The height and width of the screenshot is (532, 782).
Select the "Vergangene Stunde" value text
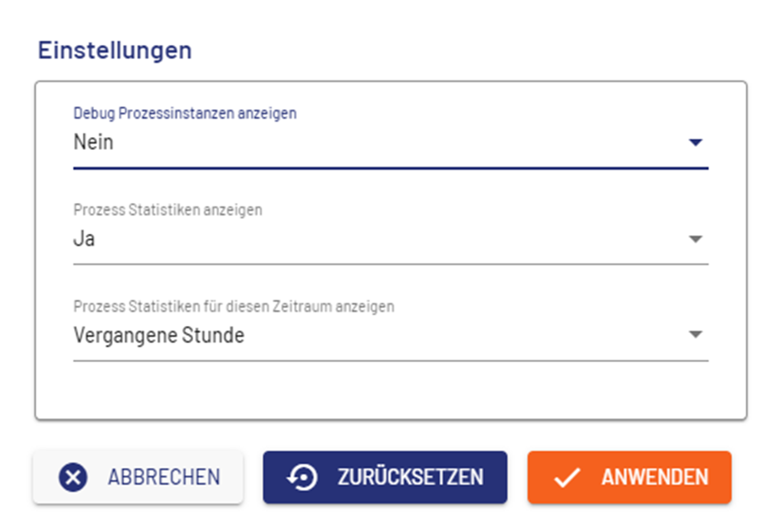coord(159,335)
